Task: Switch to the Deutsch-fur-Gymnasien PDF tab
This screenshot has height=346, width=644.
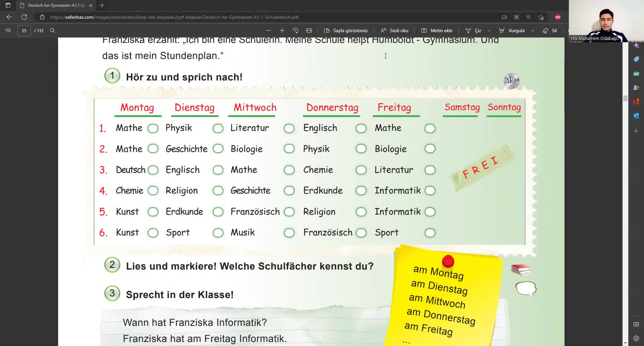Action: 56,5
